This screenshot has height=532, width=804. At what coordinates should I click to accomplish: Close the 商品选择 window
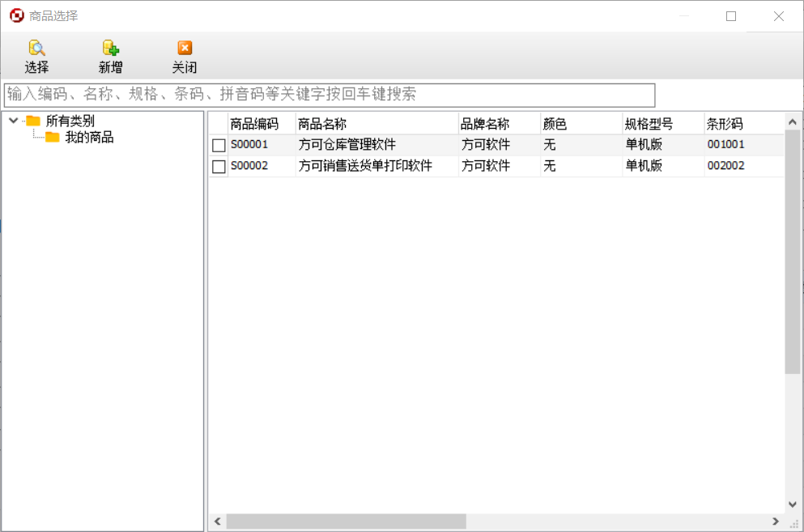click(778, 16)
